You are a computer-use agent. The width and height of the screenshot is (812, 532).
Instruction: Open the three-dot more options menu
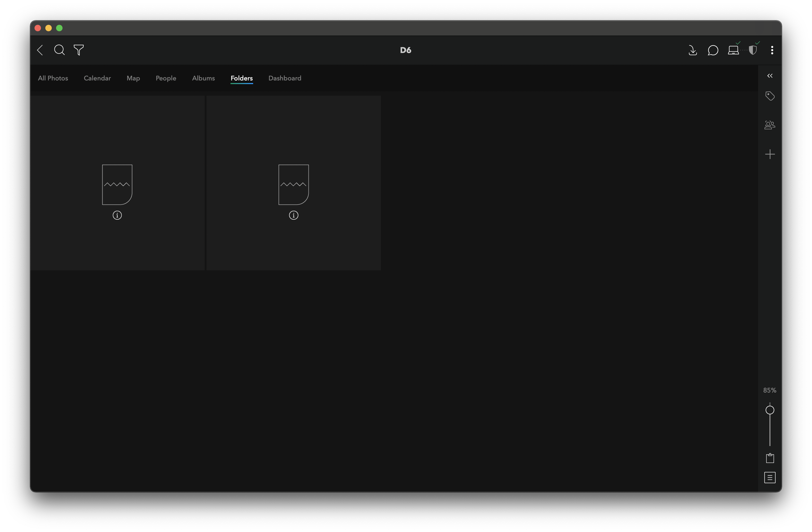772,50
